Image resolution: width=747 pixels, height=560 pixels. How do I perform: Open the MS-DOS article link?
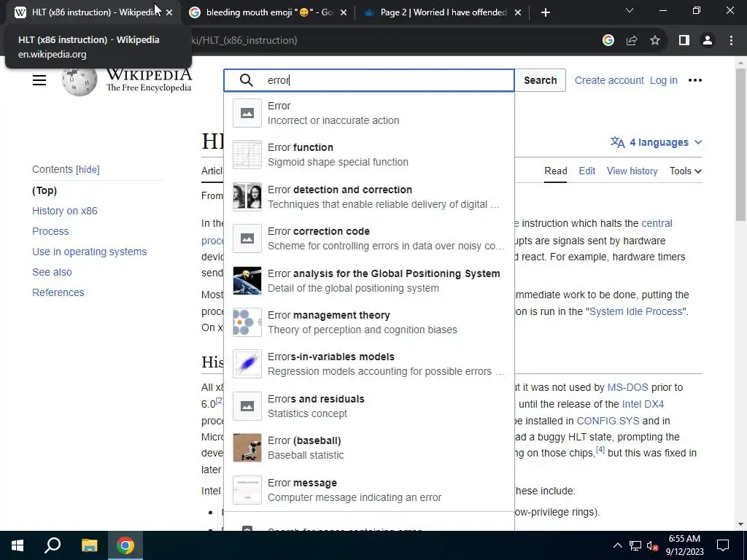(x=627, y=388)
